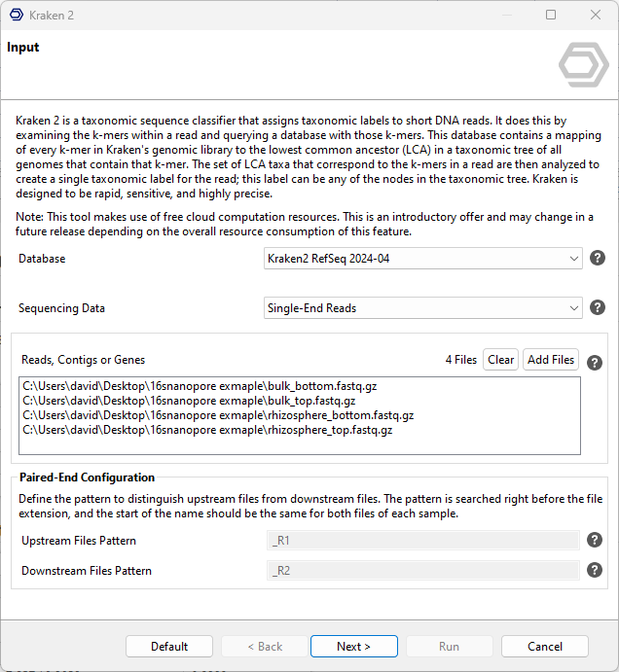Maximize the Kraken 2 window

551,16
